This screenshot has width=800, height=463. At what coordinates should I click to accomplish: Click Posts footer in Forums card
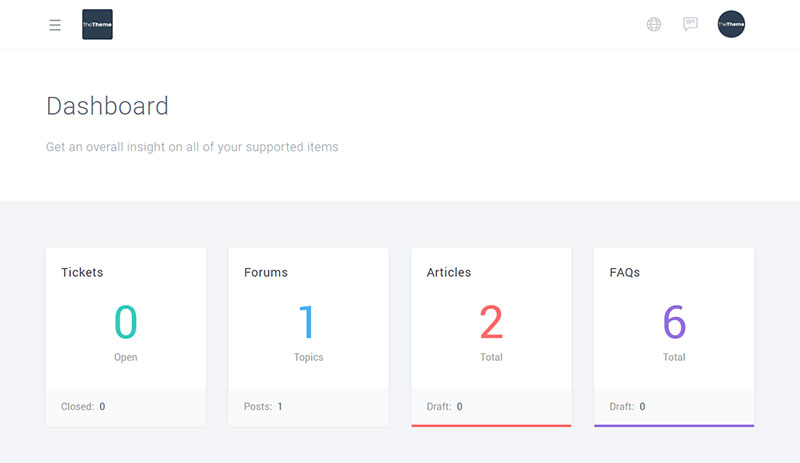263,407
